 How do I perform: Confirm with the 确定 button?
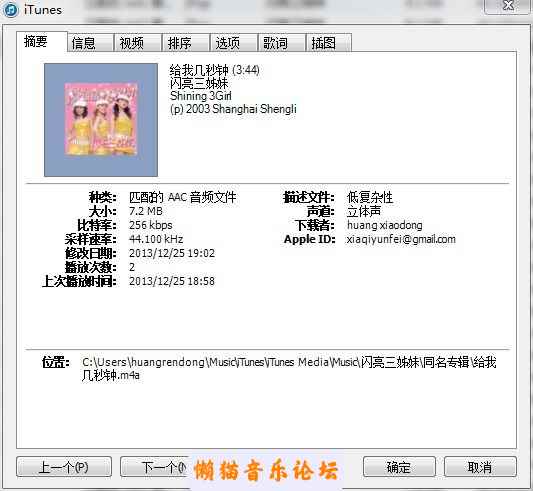399,467
